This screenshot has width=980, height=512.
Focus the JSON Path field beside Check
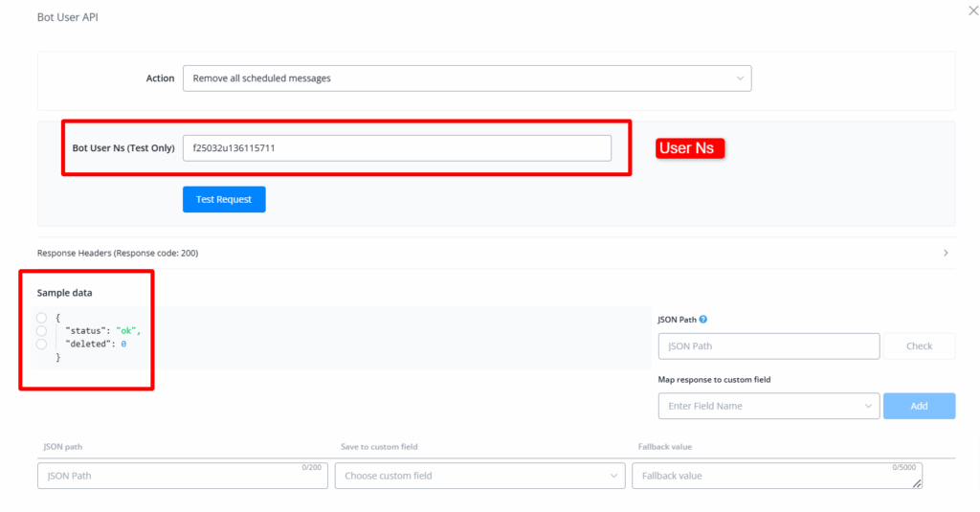[768, 345]
